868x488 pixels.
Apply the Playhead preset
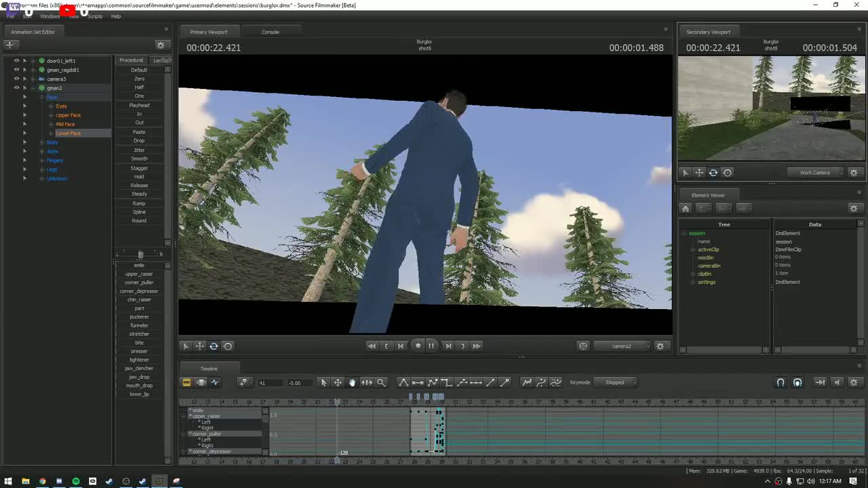[139, 105]
